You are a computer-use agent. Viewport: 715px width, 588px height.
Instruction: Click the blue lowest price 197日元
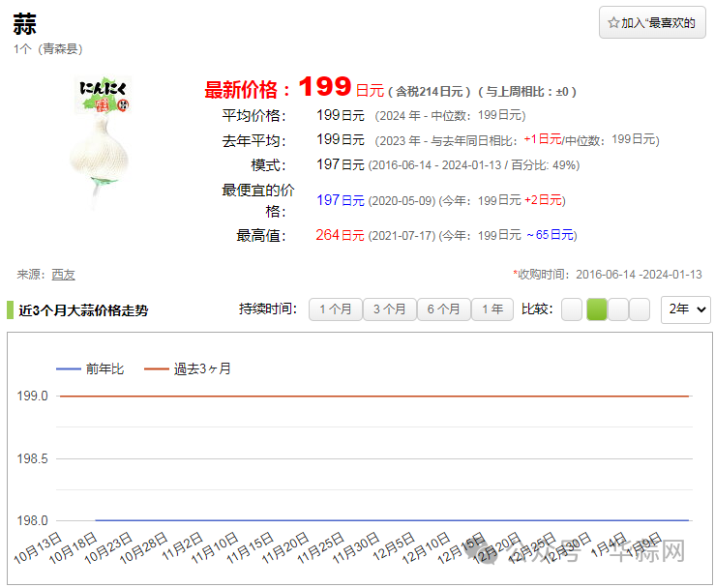[341, 200]
